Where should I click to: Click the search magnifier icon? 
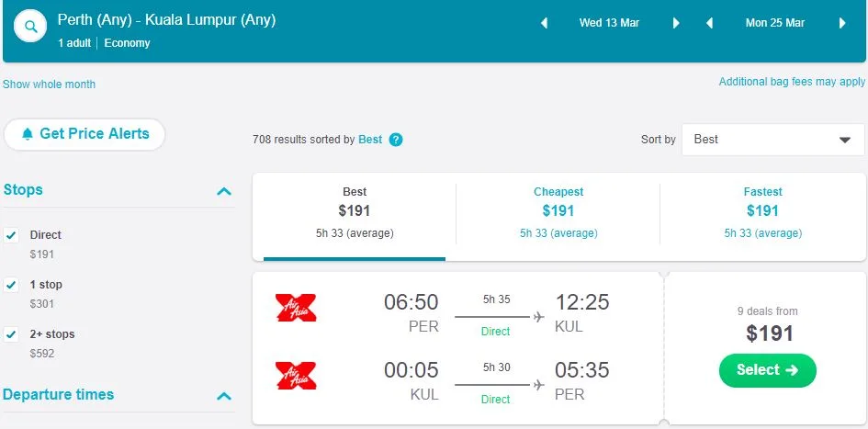click(x=31, y=27)
